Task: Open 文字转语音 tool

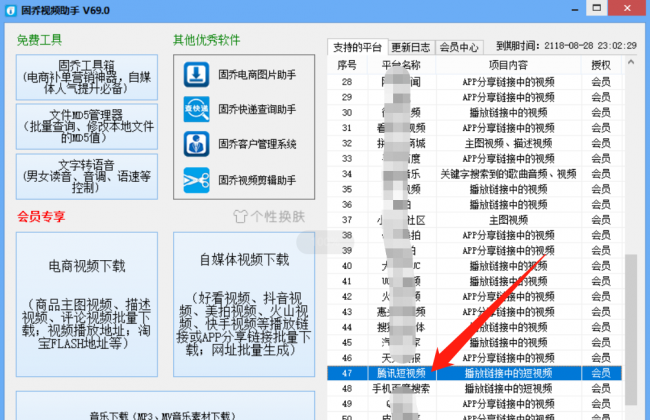Action: point(87,177)
